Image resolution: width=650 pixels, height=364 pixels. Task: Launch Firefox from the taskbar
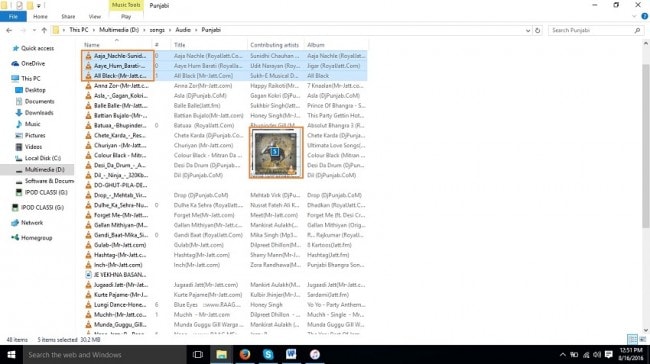(245, 354)
